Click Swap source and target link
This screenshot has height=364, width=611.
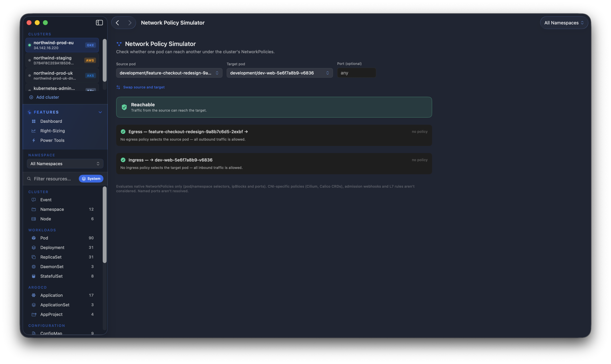coord(144,87)
